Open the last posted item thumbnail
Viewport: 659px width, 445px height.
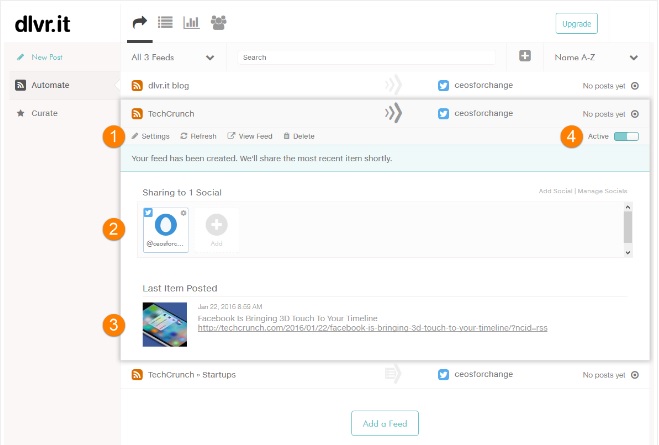165,324
